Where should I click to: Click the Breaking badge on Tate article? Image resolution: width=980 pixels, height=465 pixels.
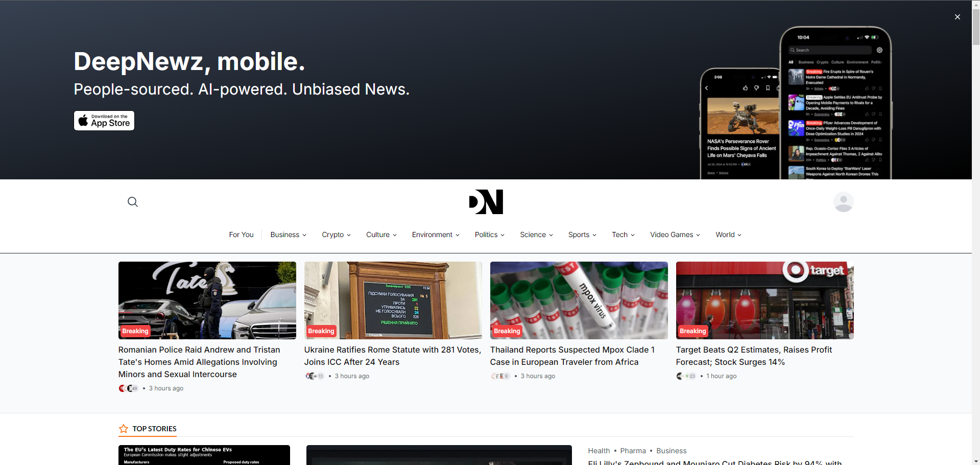(x=135, y=331)
